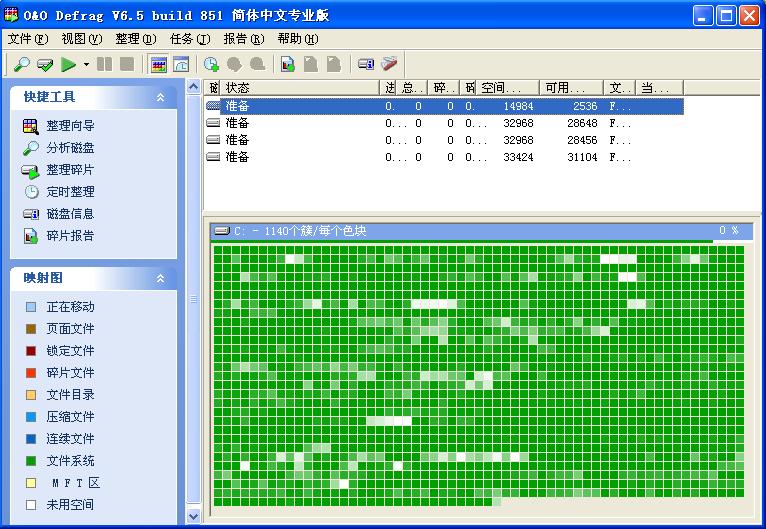Collapse the 快捷工具 panel
This screenshot has height=529, width=766.
click(160, 97)
